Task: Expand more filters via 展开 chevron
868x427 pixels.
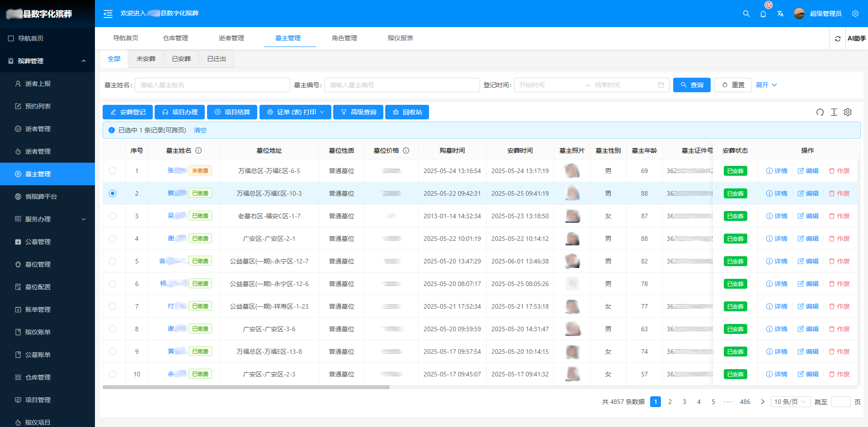Action: pos(766,84)
